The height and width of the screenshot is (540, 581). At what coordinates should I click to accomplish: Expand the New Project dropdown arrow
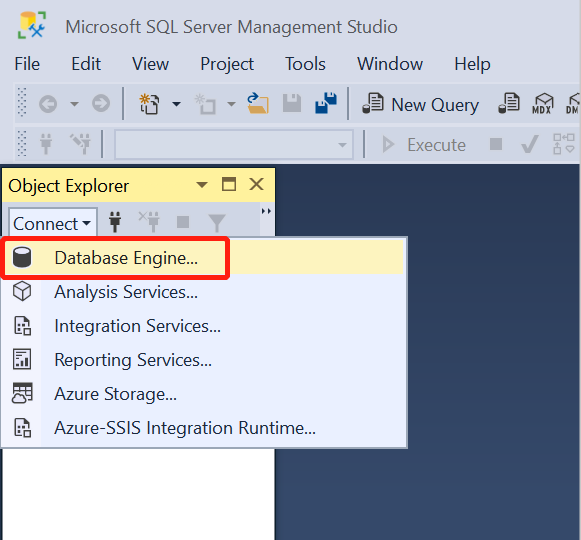point(177,104)
